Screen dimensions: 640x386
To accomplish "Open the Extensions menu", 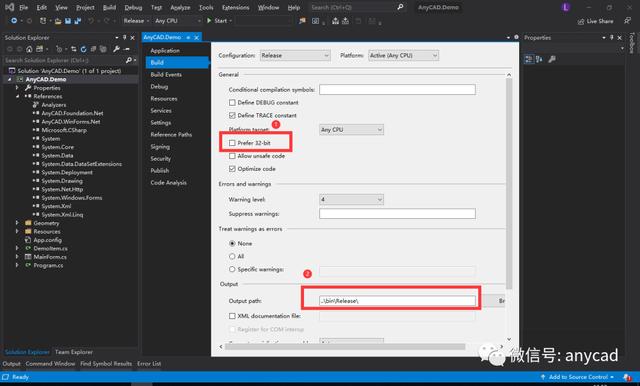I will 236,7.
